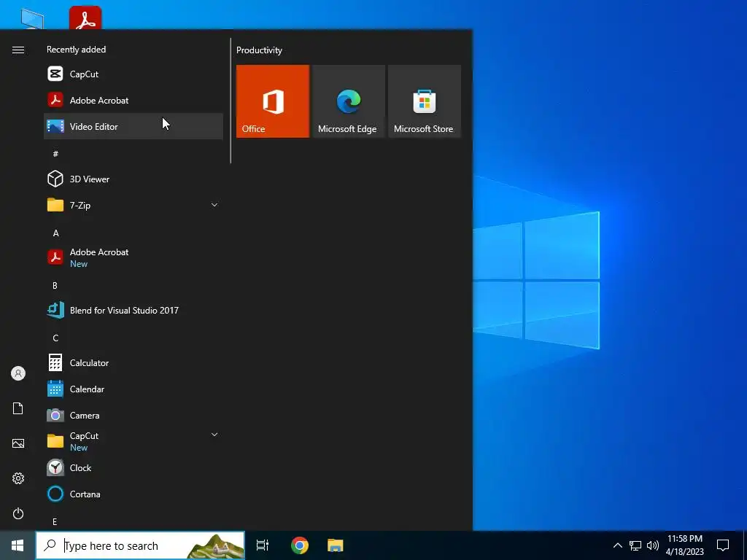747x560 pixels.
Task: Open Documents from Start sidebar
Action: click(x=18, y=408)
